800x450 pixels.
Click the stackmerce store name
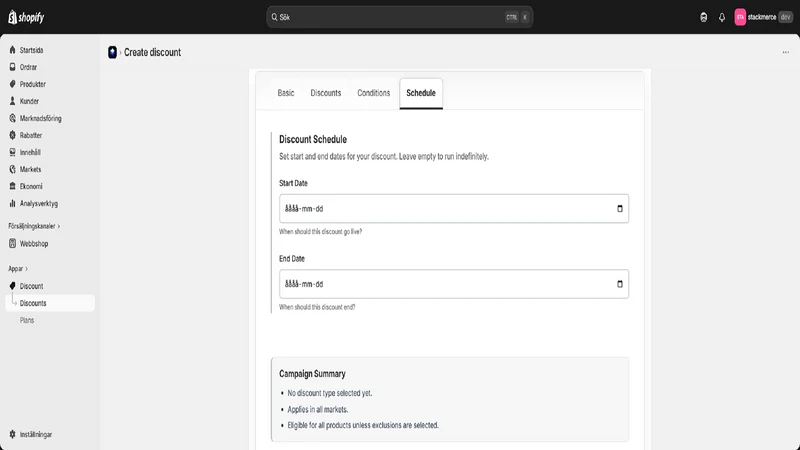click(x=762, y=17)
